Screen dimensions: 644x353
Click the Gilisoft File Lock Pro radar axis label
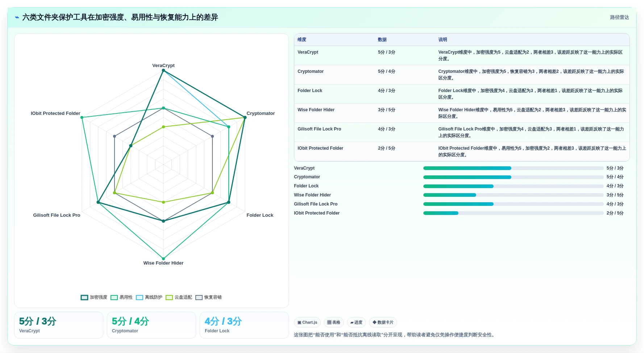pos(57,215)
